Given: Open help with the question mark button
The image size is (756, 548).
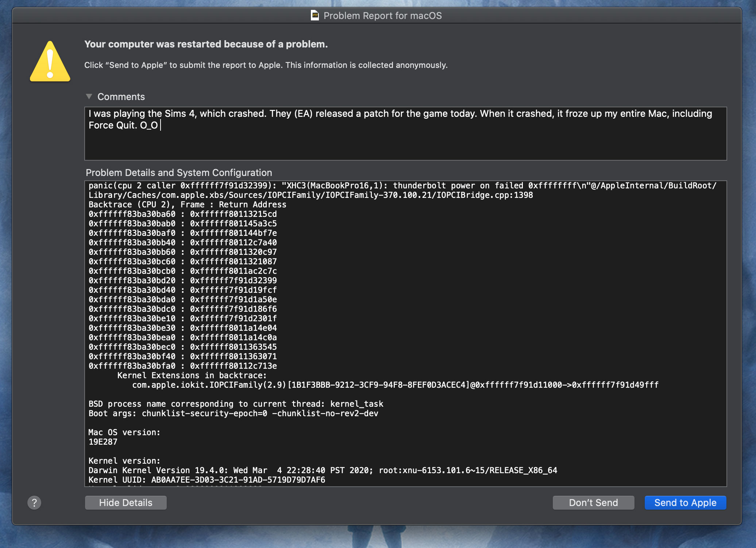Looking at the screenshot, I should click(34, 503).
